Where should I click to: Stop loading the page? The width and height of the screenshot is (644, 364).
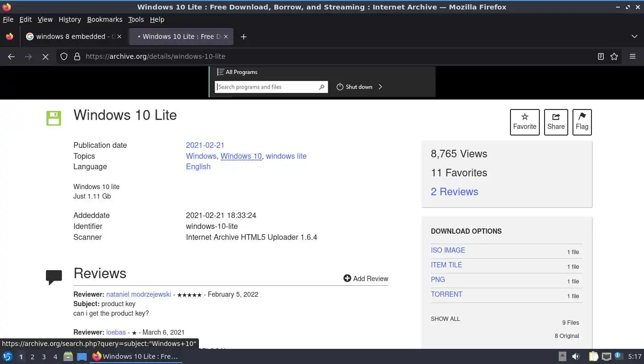(45, 56)
